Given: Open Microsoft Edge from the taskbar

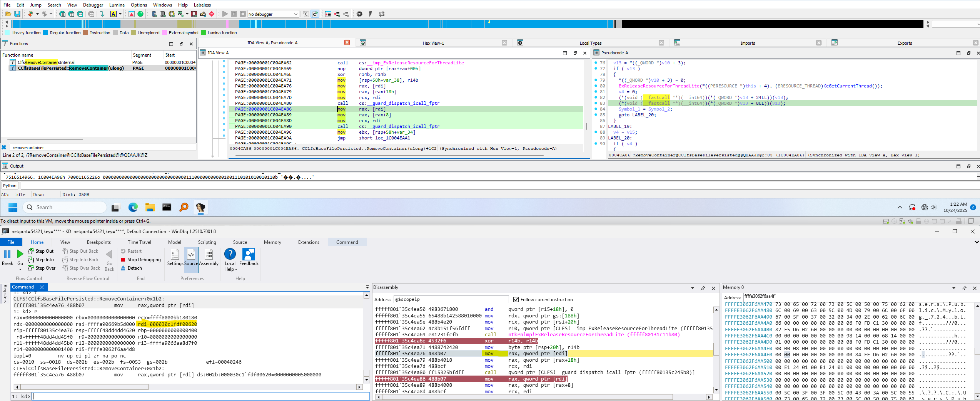Looking at the screenshot, I should click(x=133, y=207).
